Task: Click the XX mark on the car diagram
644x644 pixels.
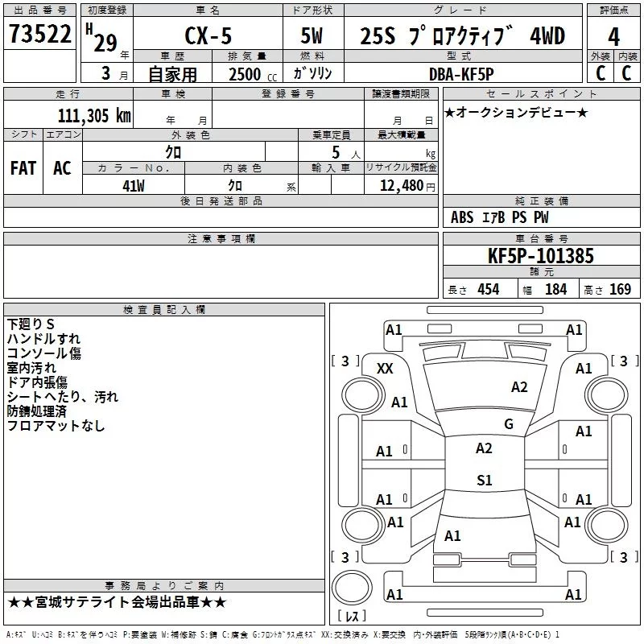Action: [x=385, y=369]
